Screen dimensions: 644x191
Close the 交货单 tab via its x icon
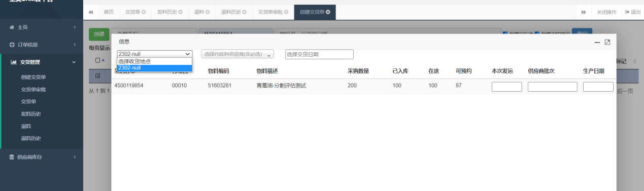143,12
